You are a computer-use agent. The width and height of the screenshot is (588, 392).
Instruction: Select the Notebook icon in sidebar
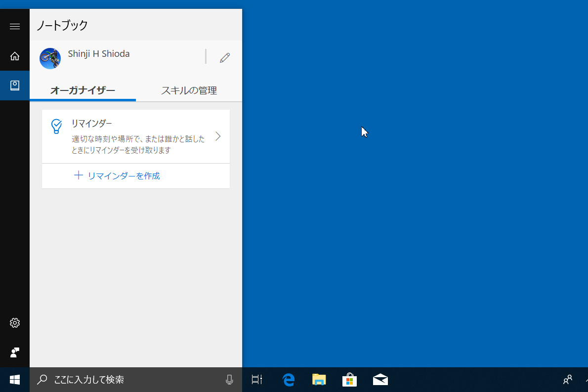pos(15,86)
